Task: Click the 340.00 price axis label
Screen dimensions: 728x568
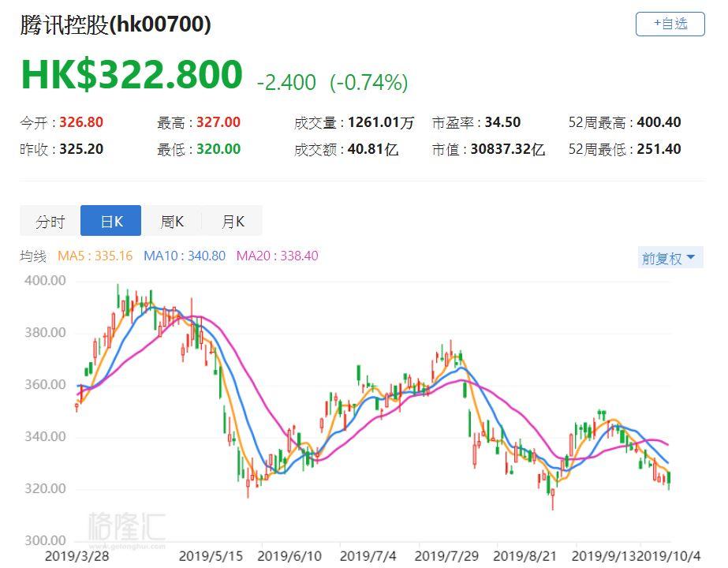Action: 45,436
